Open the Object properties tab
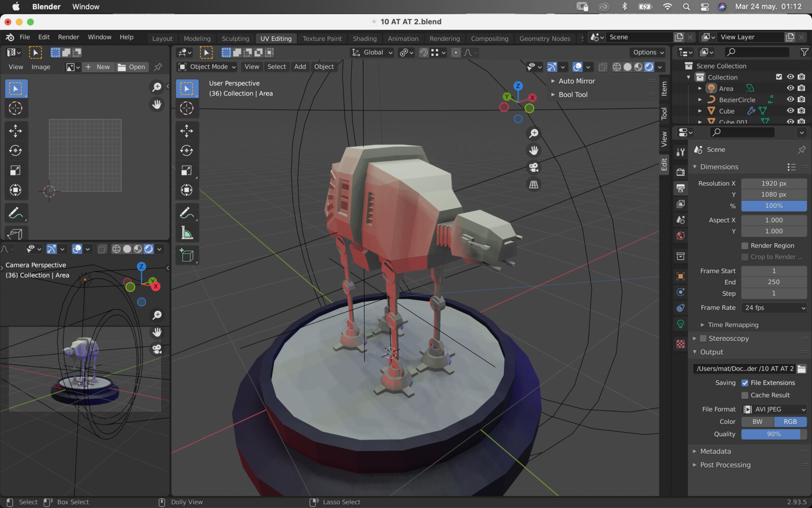 click(681, 276)
